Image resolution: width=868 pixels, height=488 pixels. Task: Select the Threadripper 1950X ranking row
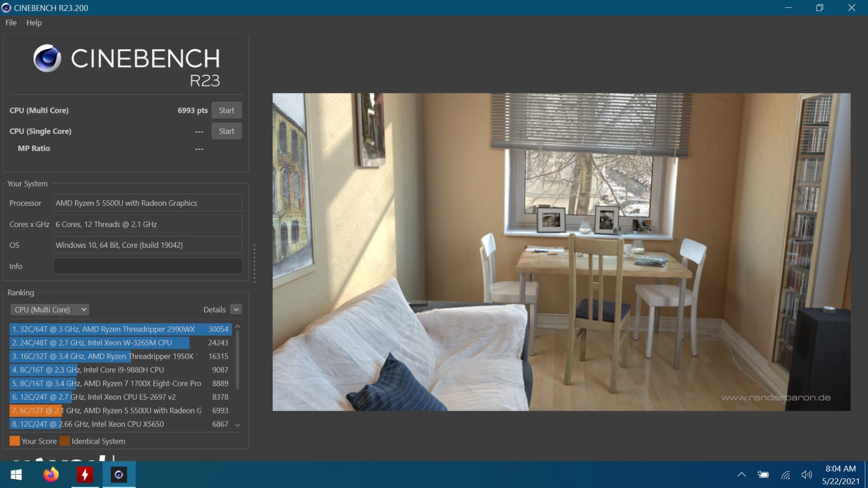coord(120,356)
